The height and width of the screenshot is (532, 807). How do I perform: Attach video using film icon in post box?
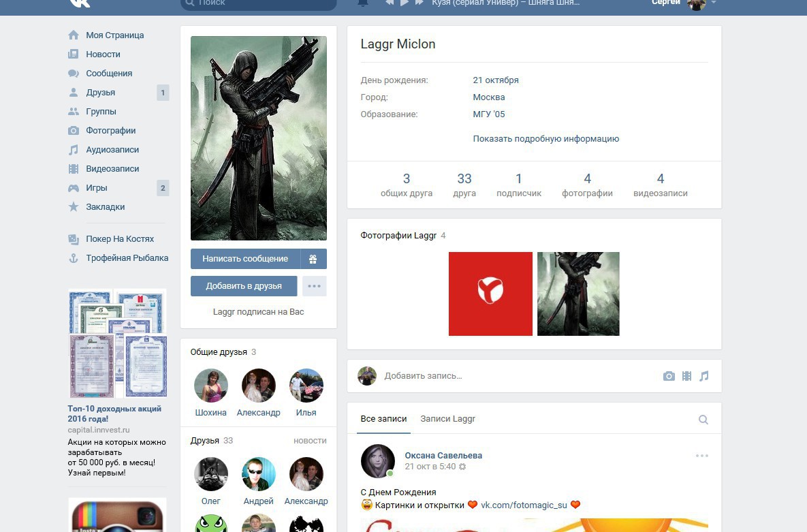pyautogui.click(x=686, y=376)
